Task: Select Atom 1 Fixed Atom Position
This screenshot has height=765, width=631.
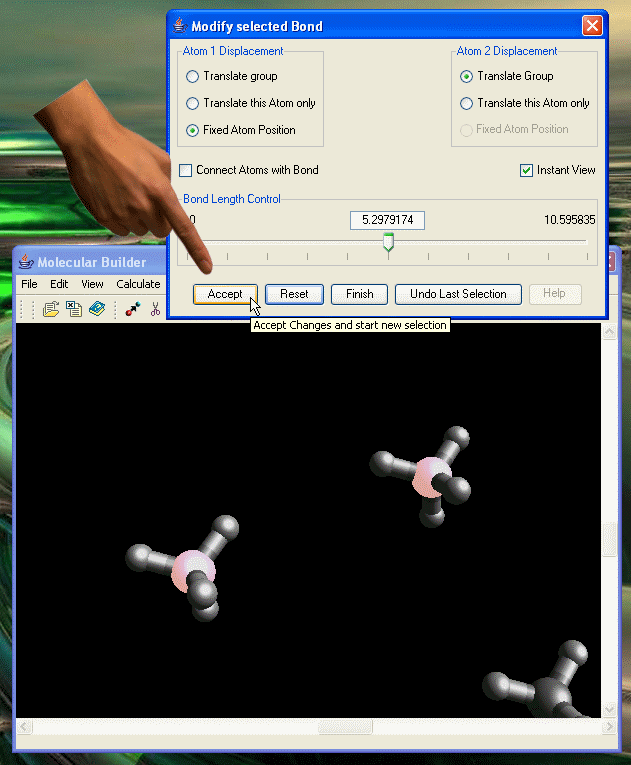Action: click(x=192, y=130)
